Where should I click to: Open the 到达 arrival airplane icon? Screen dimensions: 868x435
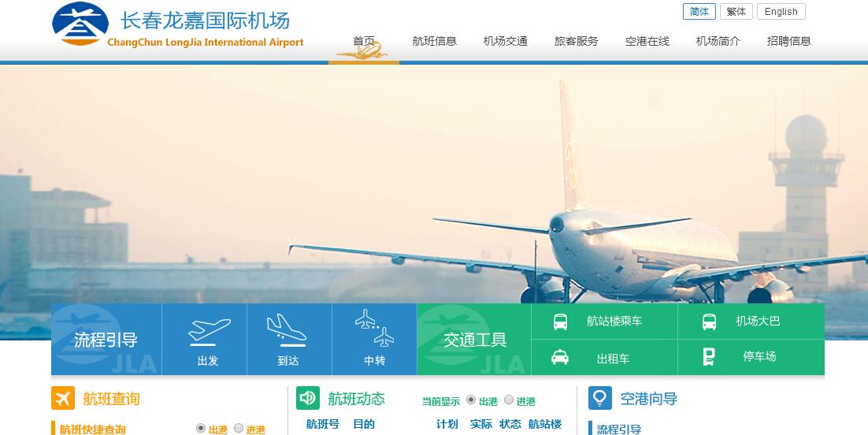point(286,329)
